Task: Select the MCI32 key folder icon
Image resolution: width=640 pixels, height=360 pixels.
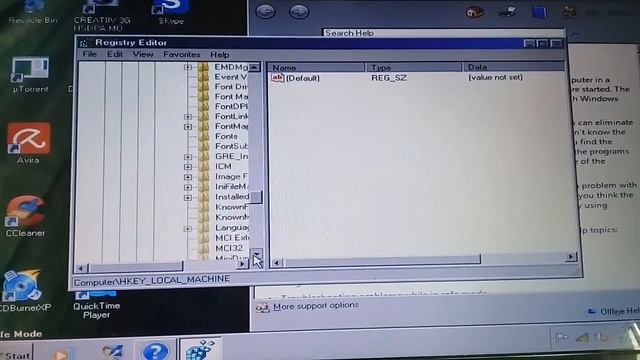Action: click(x=204, y=248)
